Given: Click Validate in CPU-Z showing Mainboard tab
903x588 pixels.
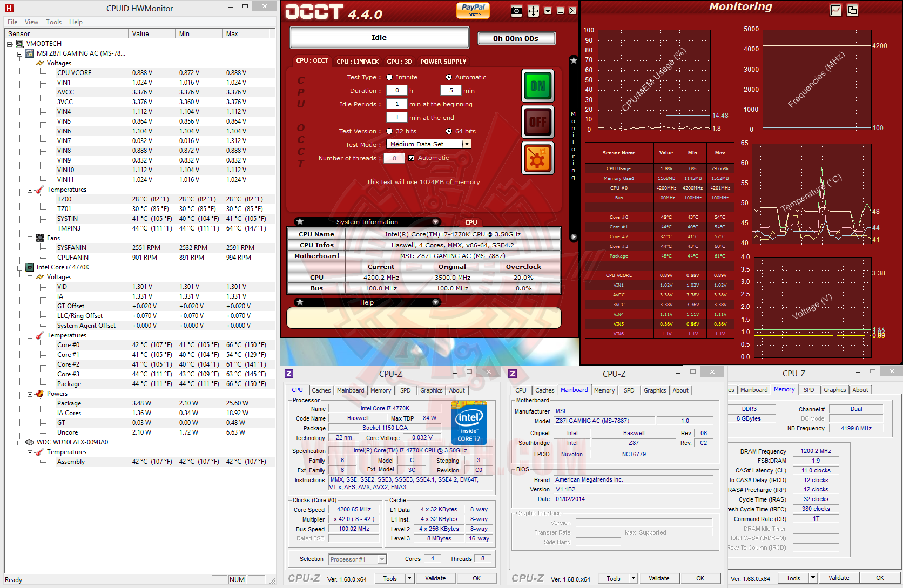Looking at the screenshot, I should tap(659, 578).
